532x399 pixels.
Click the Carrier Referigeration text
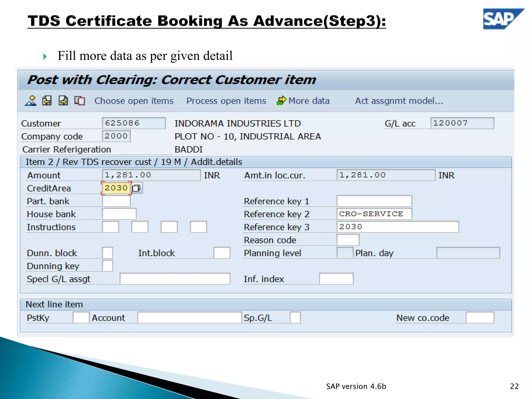coord(67,149)
